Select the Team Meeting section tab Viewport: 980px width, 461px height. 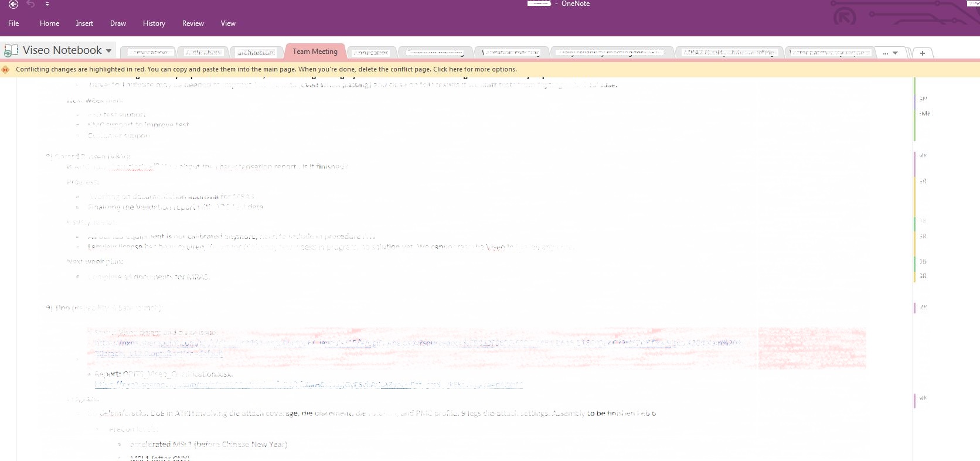click(x=315, y=52)
